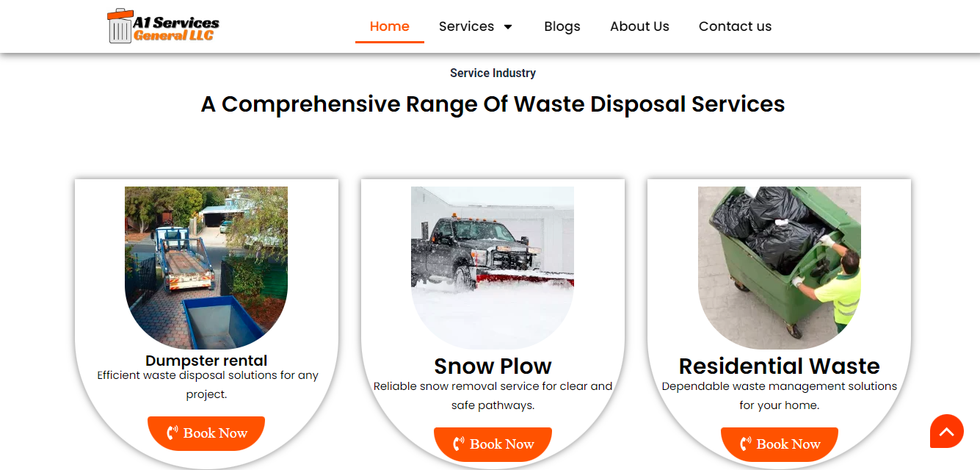Screen dimensions: 980x470
Task: Open the Home menu item
Action: click(x=390, y=26)
